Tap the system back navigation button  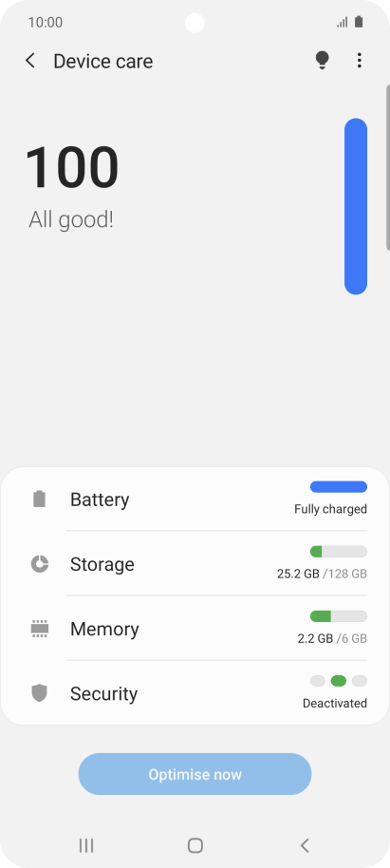pyautogui.click(x=304, y=845)
